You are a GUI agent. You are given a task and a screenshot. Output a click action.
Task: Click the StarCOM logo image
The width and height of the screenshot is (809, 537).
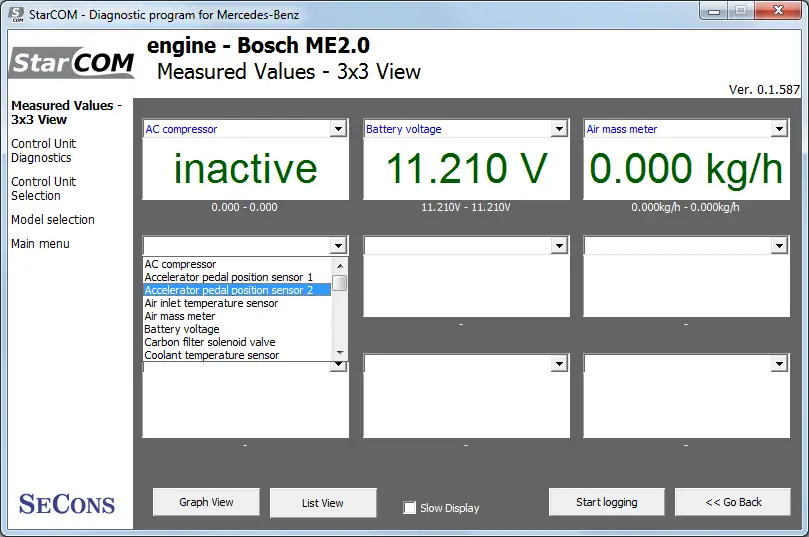click(72, 62)
